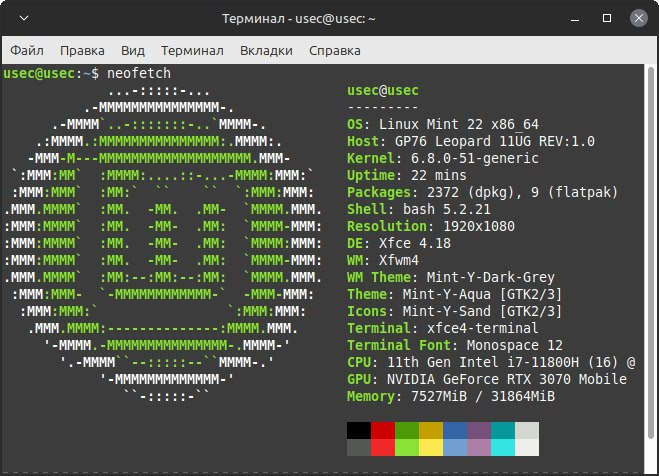Open window menu chevron in title bar
This screenshot has height=476, width=659.
24,18
